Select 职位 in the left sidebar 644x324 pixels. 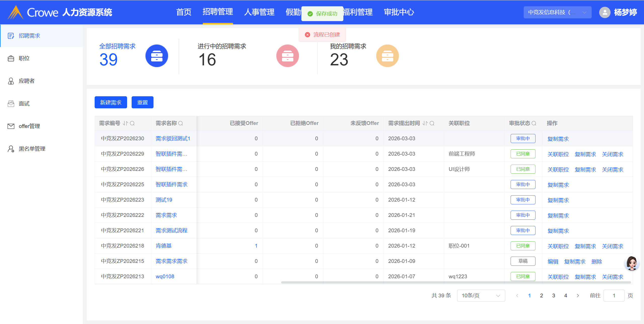point(24,58)
